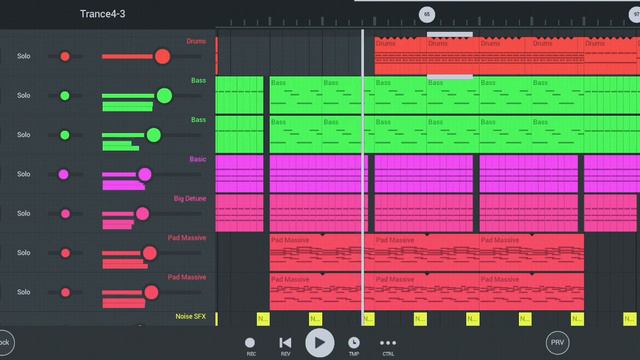The image size is (640, 360).
Task: Solo the lower Pad Massive track
Action: point(24,292)
